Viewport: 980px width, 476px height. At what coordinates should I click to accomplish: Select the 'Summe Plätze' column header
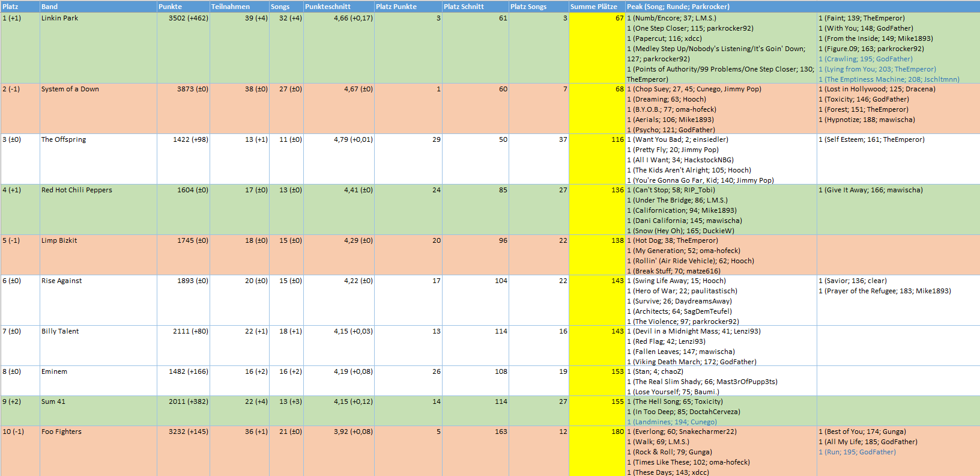[x=597, y=7]
